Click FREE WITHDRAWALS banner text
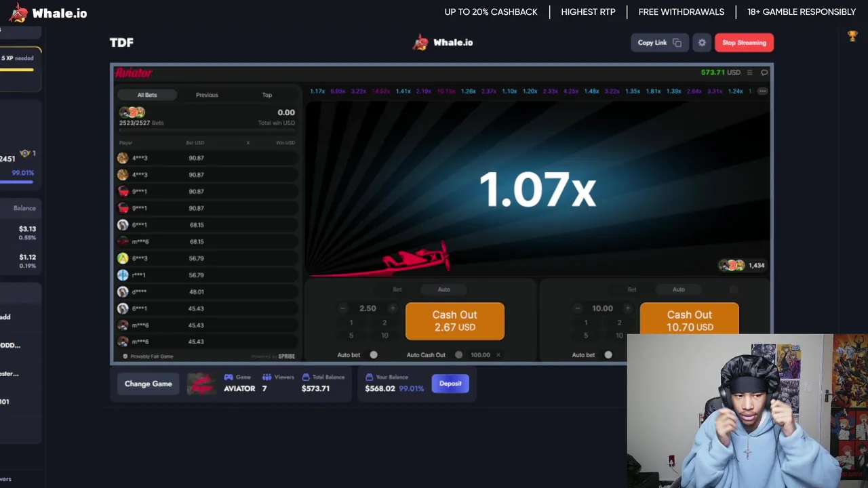Image resolution: width=868 pixels, height=488 pixels. tap(682, 12)
